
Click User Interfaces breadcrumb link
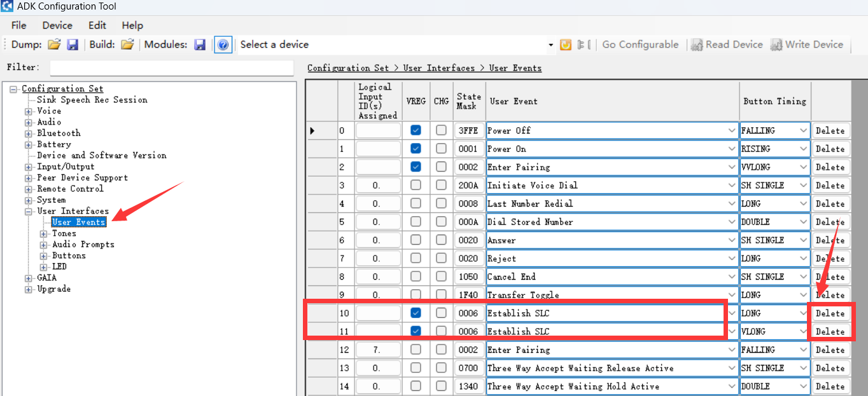coord(438,68)
